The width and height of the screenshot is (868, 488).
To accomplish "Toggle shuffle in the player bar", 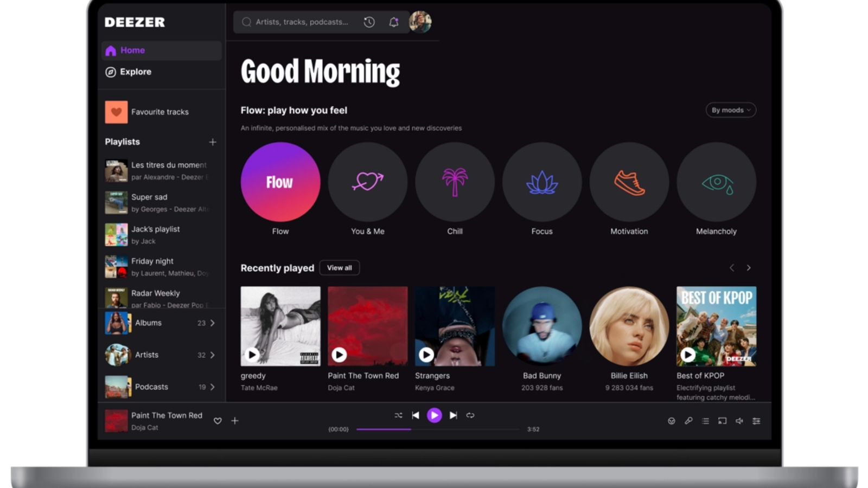I will tap(398, 415).
